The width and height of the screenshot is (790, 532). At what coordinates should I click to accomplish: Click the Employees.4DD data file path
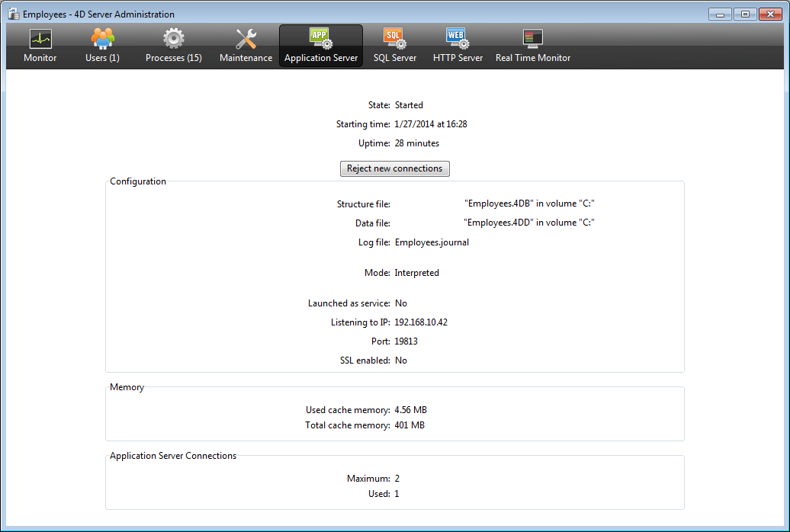[529, 223]
